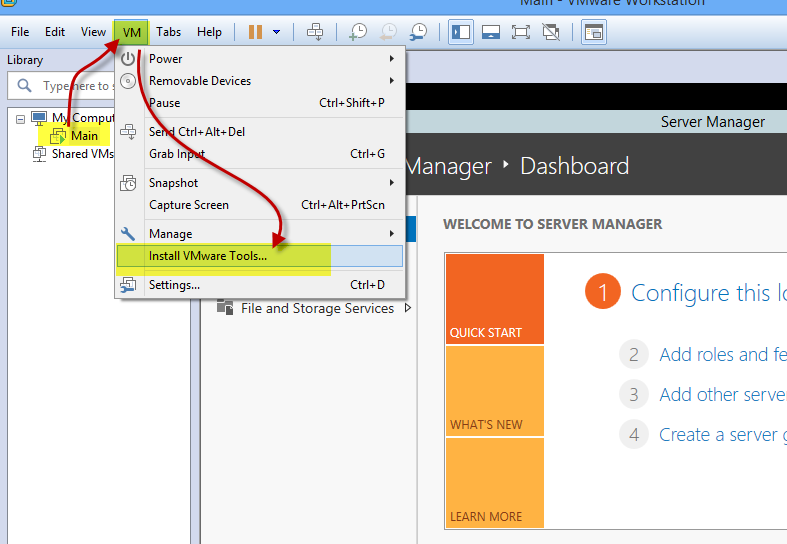Expand the Power submenu
Viewport: 787px width, 544px height.
(x=260, y=59)
